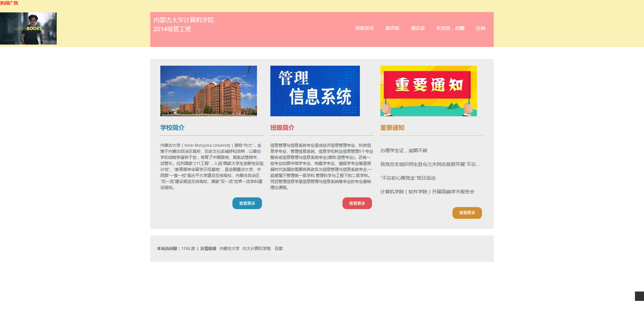Log out using 注销

coord(480,28)
